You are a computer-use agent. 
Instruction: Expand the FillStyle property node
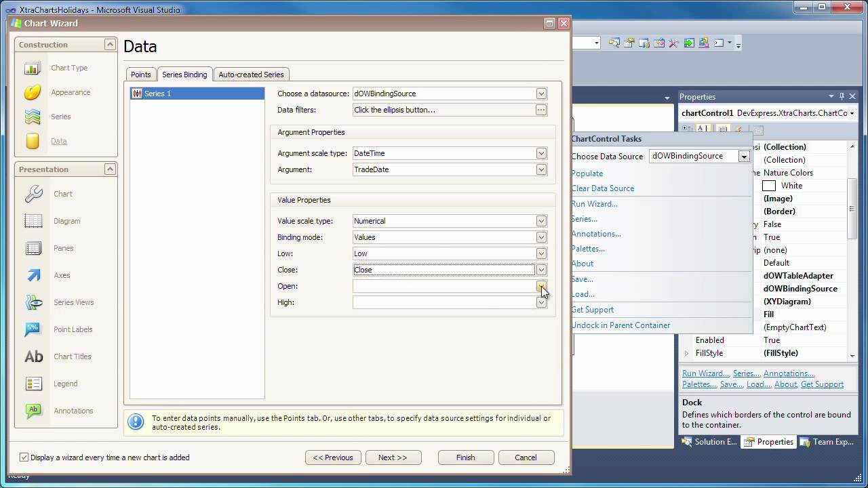coord(686,353)
